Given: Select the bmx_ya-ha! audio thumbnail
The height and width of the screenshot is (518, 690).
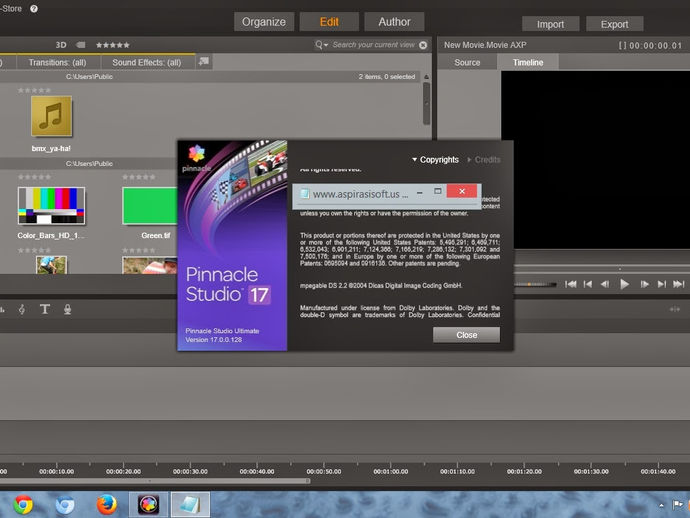Looking at the screenshot, I should click(51, 116).
